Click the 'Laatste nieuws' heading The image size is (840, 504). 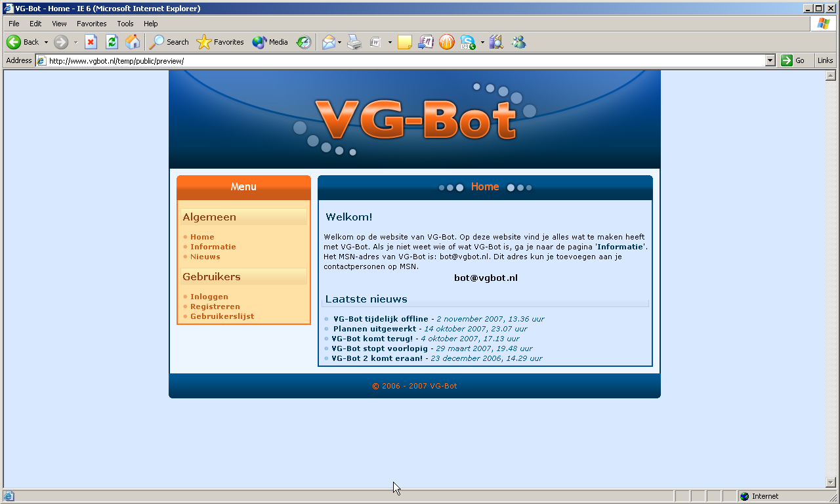(x=366, y=299)
